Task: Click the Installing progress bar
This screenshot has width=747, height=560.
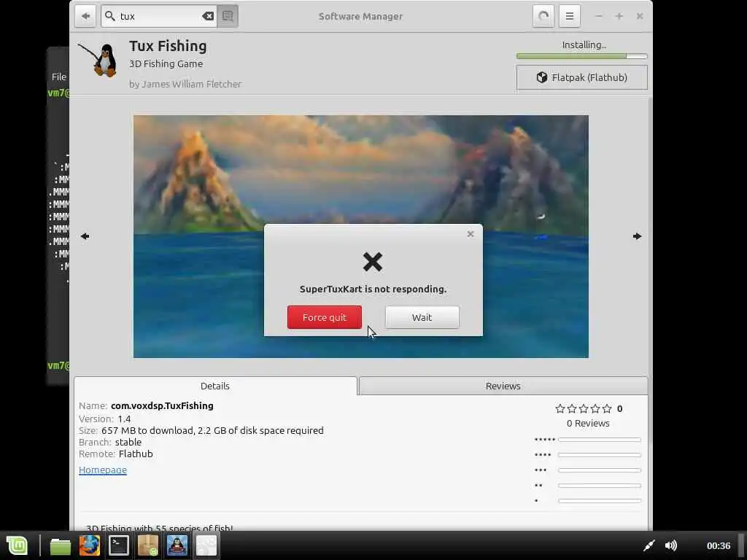Action: click(x=581, y=56)
